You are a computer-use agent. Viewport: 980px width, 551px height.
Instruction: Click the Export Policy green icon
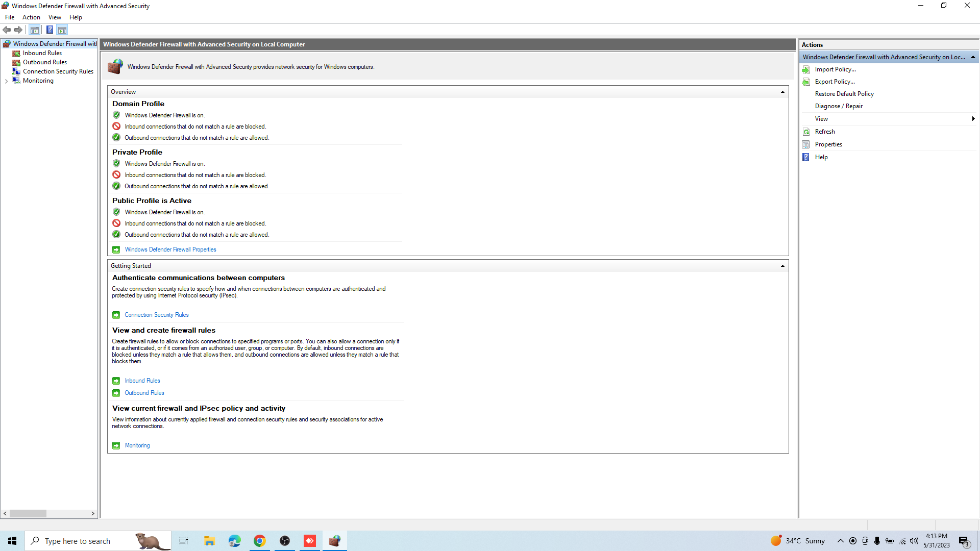click(x=806, y=82)
